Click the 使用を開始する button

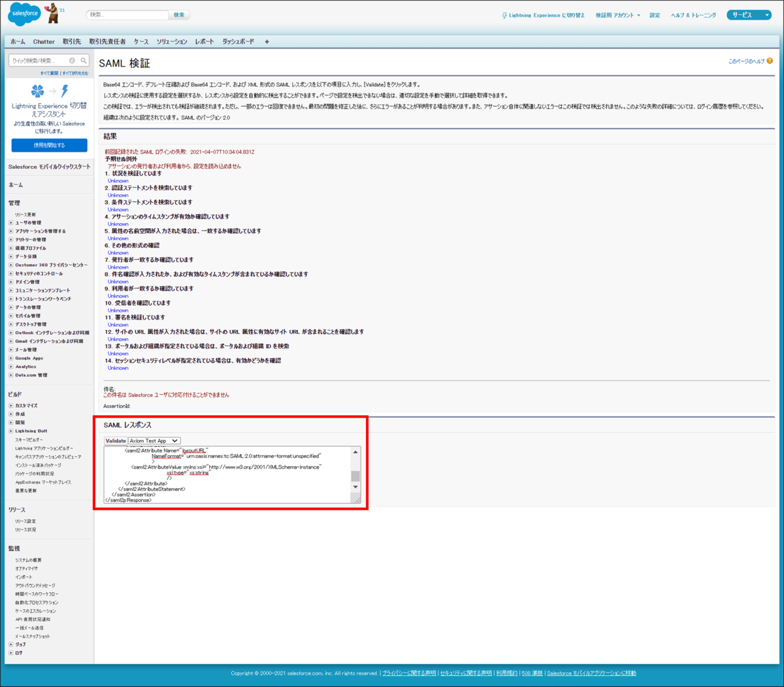click(50, 145)
